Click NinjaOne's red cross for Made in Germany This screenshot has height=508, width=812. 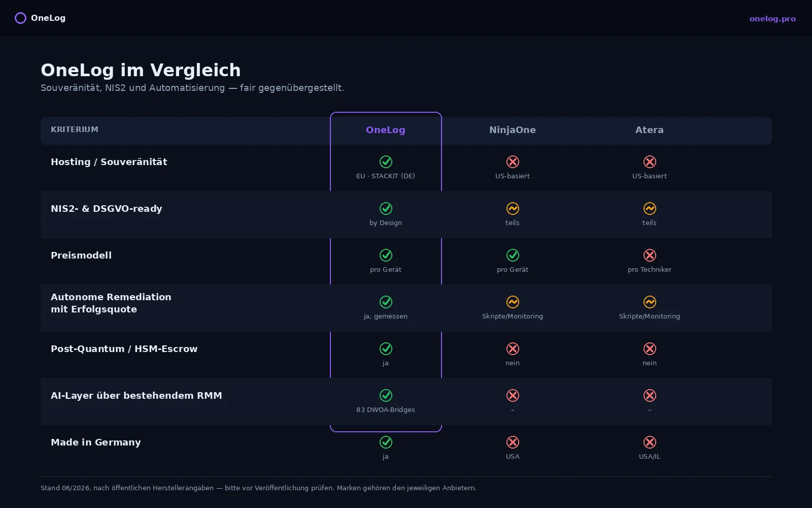point(513,442)
